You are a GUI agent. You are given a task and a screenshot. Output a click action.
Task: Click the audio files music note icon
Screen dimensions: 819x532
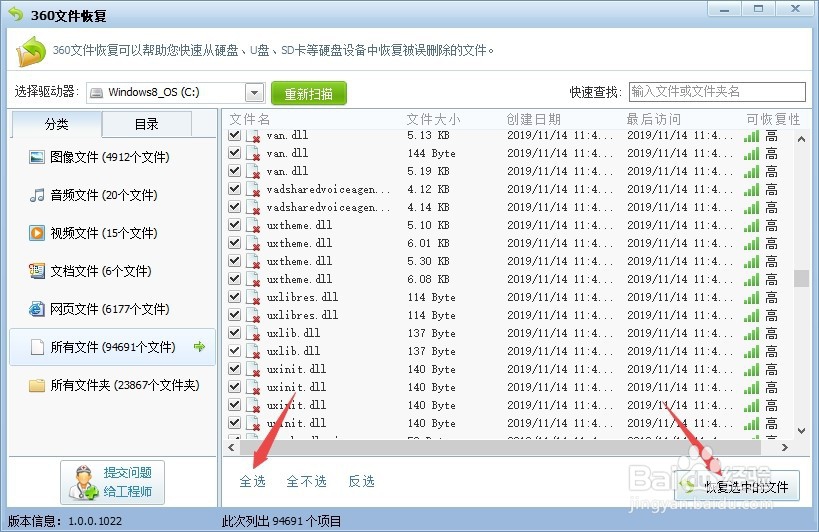[37, 195]
